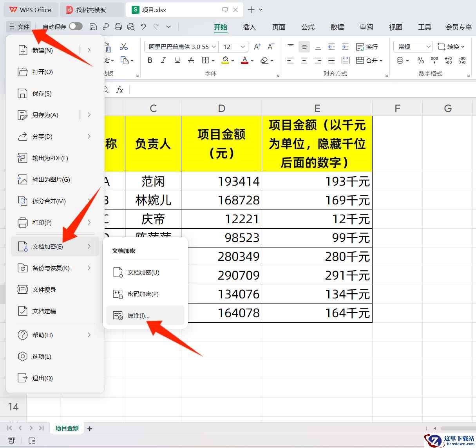This screenshot has height=448, width=476.
Task: Click the 文件 menu button
Action: (20, 27)
